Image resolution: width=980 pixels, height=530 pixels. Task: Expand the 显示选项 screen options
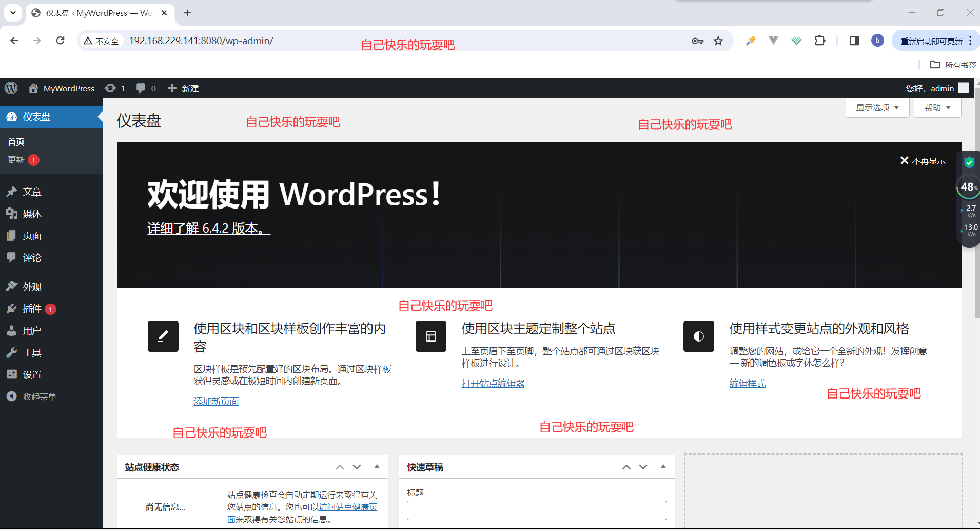[877, 108]
